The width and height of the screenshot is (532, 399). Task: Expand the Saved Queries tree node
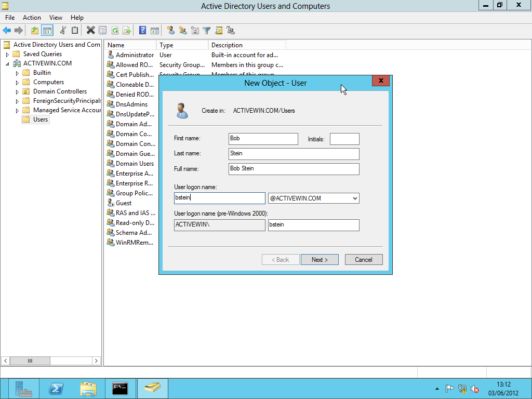coord(7,54)
